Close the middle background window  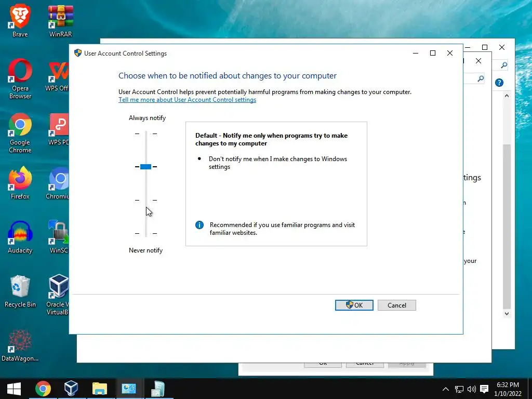click(x=478, y=61)
